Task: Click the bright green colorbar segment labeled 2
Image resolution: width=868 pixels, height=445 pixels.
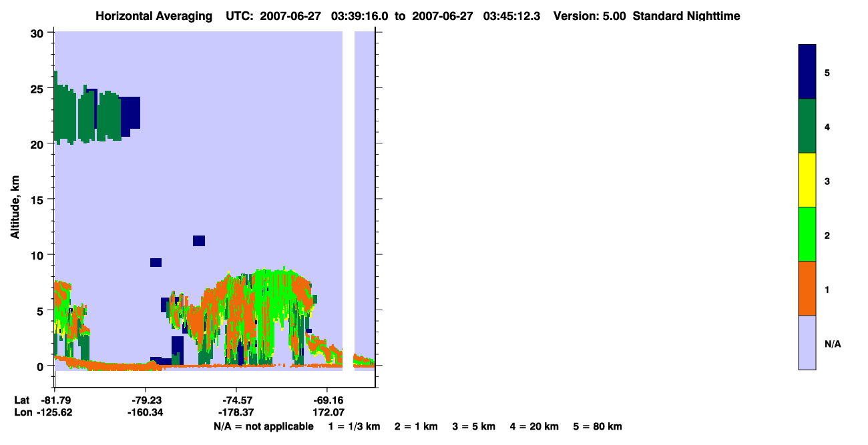Action: pos(807,234)
